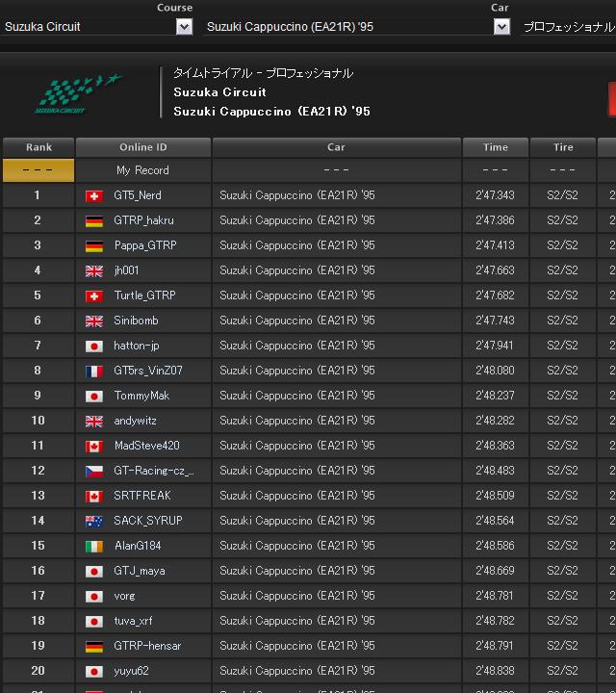Click the Suzuka Circuit logo
Viewport: 616px width, 693px height.
[x=79, y=93]
